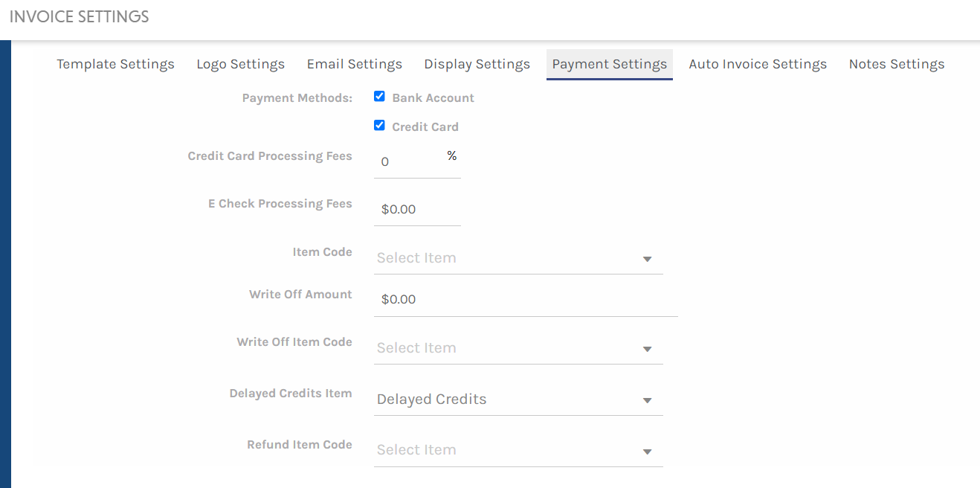The height and width of the screenshot is (488, 980).
Task: Click the Delayed Credits Item label
Action: point(291,394)
